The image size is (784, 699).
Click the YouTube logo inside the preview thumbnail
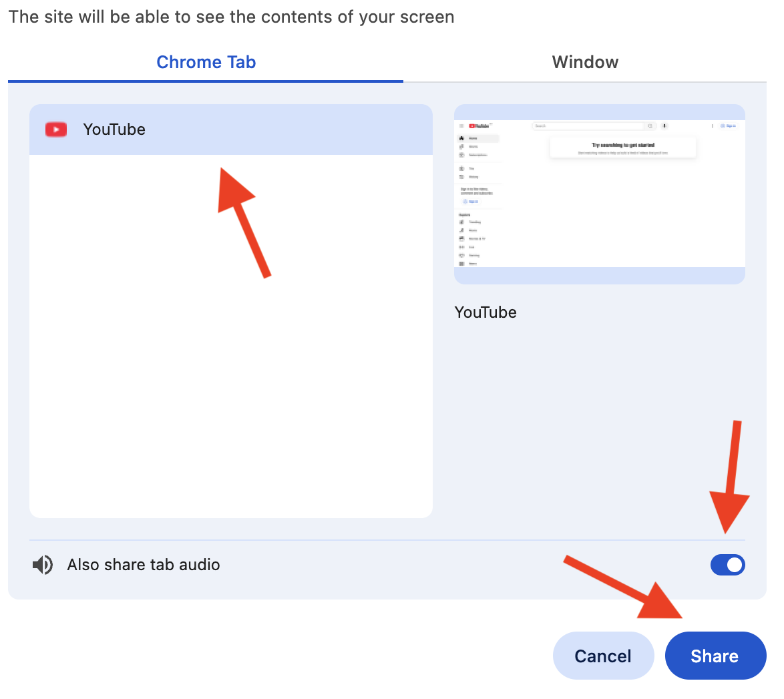click(479, 126)
